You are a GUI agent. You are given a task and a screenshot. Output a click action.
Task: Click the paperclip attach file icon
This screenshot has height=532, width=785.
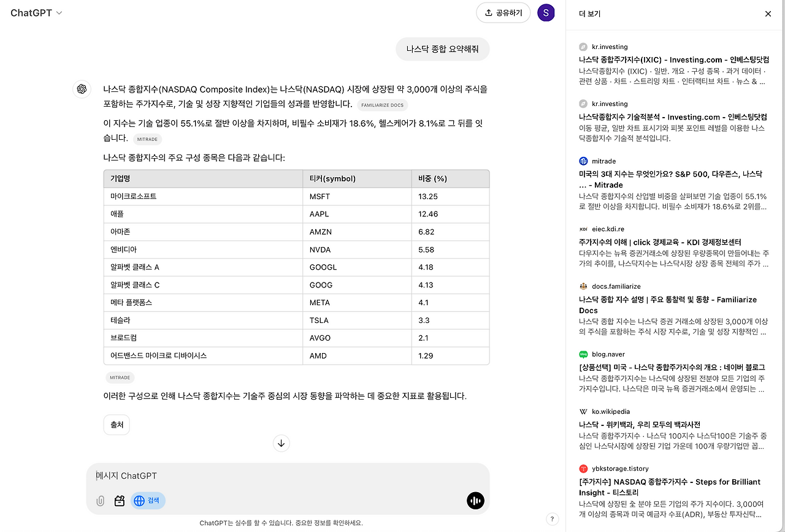[x=101, y=501]
